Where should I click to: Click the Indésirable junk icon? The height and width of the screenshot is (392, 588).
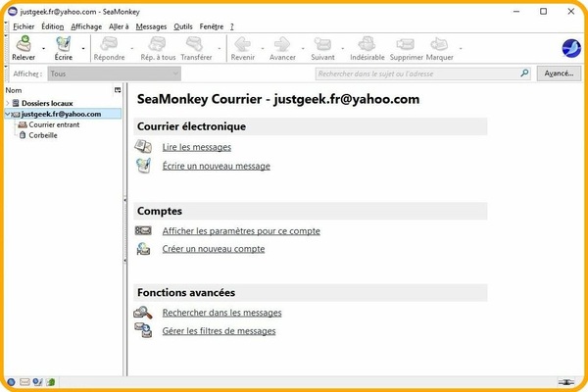point(367,44)
